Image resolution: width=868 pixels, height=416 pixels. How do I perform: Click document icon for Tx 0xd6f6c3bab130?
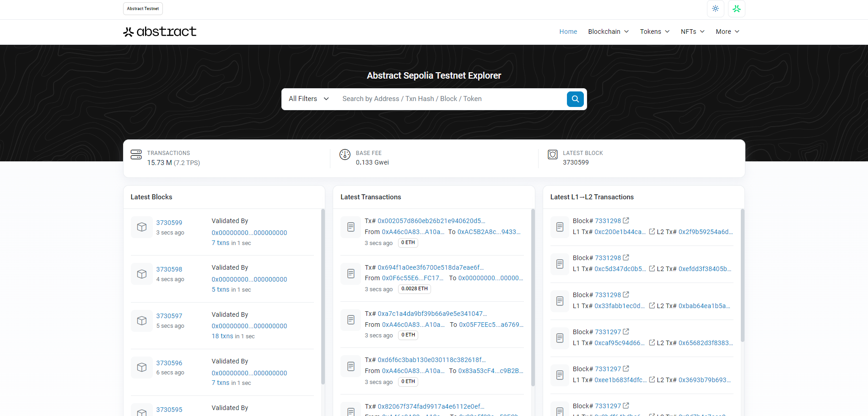(351, 366)
